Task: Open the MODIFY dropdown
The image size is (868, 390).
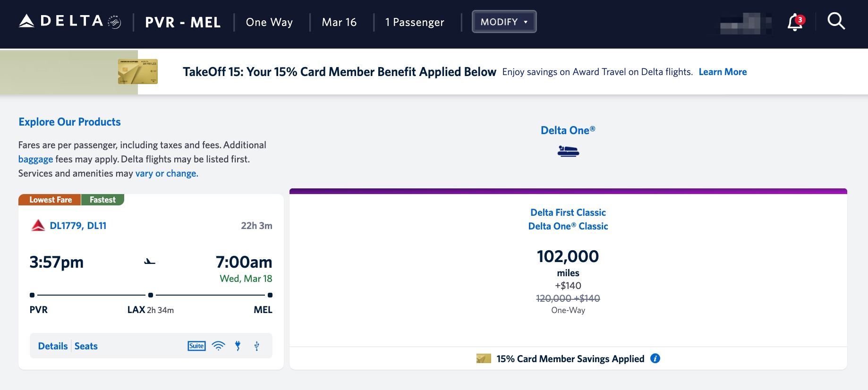Action: 504,22
